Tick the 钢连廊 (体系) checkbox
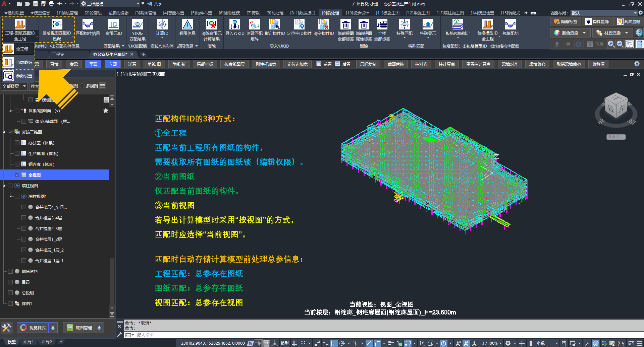Viewport: 644px width, 347px height. click(17, 164)
